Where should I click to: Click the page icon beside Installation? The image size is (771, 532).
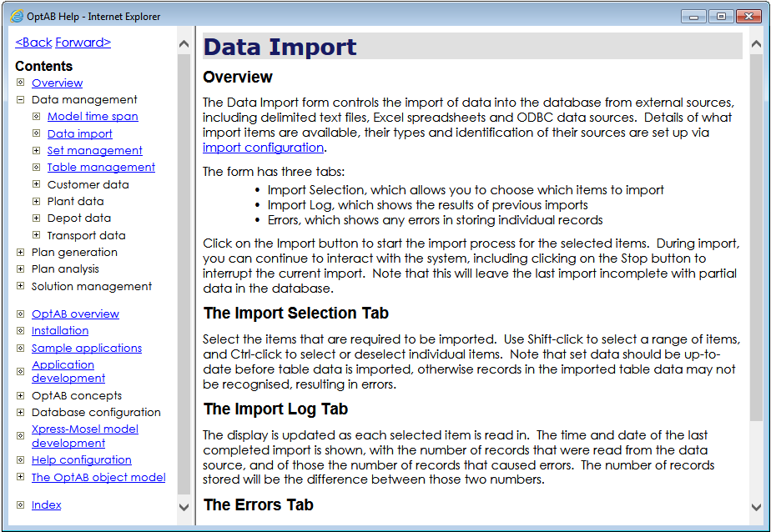(x=21, y=330)
